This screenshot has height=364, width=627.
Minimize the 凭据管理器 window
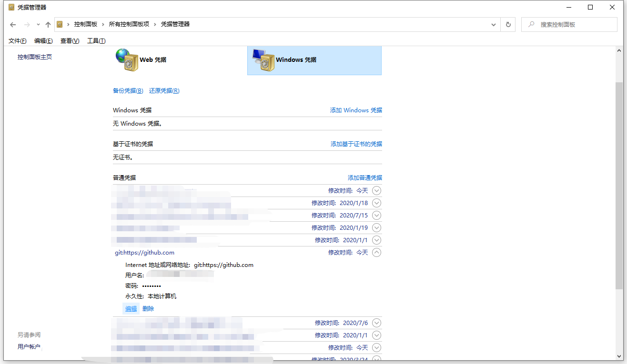click(569, 7)
